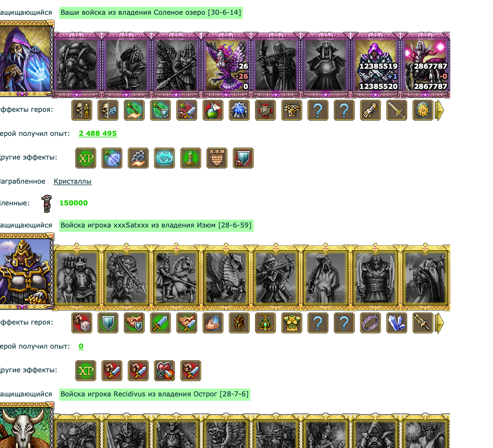Open the brick castle wall effect icon

click(x=217, y=158)
